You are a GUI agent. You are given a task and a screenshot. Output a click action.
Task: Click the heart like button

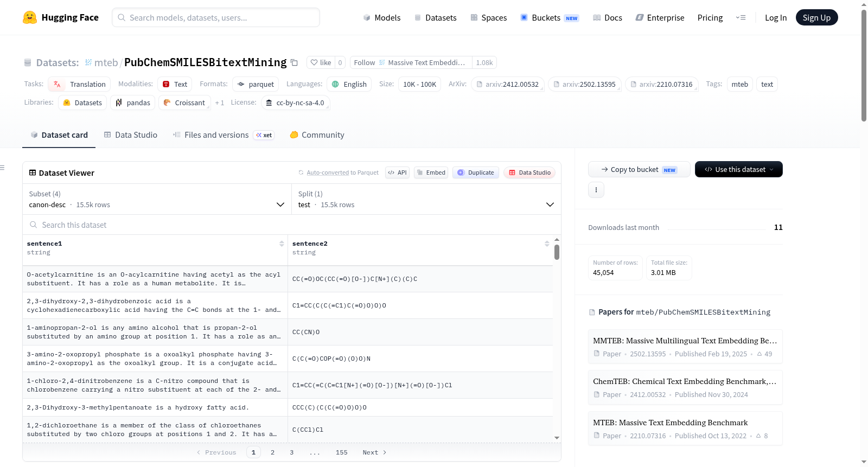[321, 62]
